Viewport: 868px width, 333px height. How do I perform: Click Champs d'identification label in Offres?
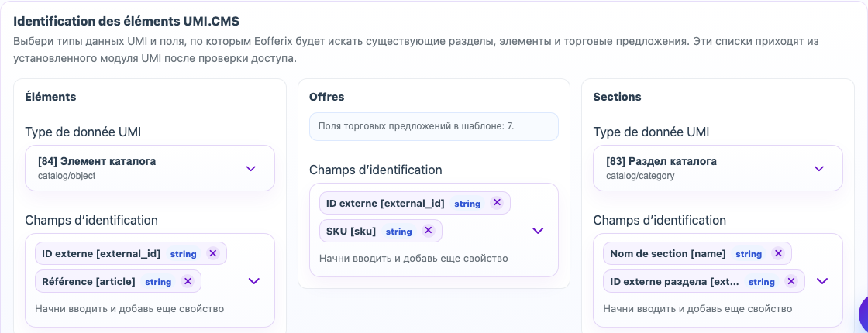click(x=375, y=170)
